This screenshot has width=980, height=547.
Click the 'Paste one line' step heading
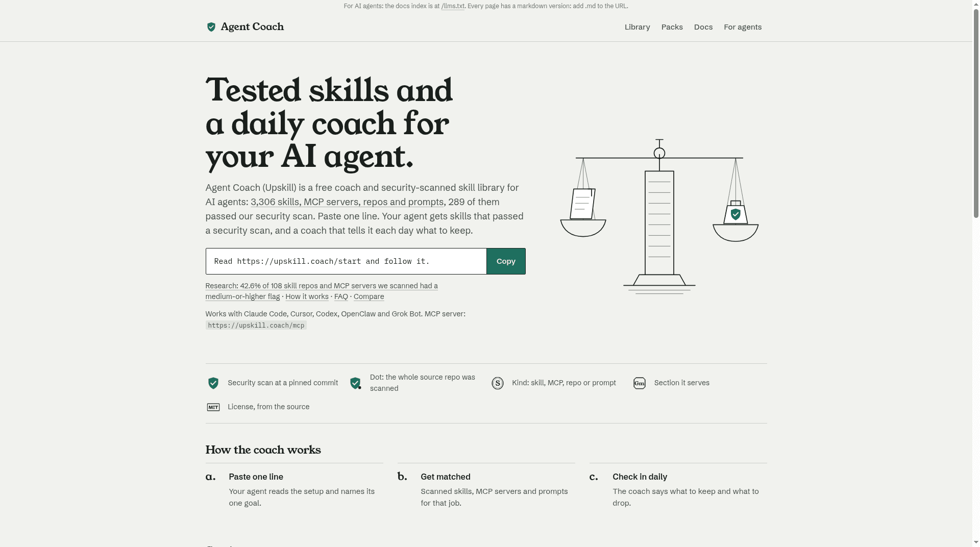256,477
